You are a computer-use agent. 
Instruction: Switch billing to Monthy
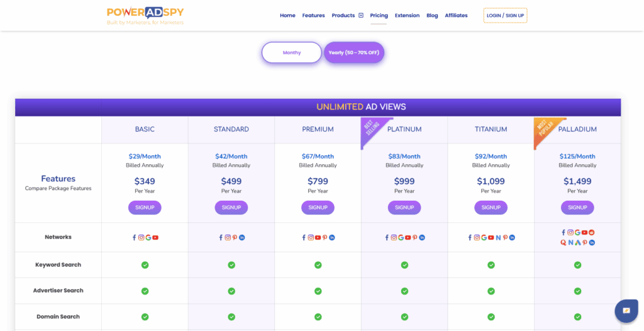[292, 53]
